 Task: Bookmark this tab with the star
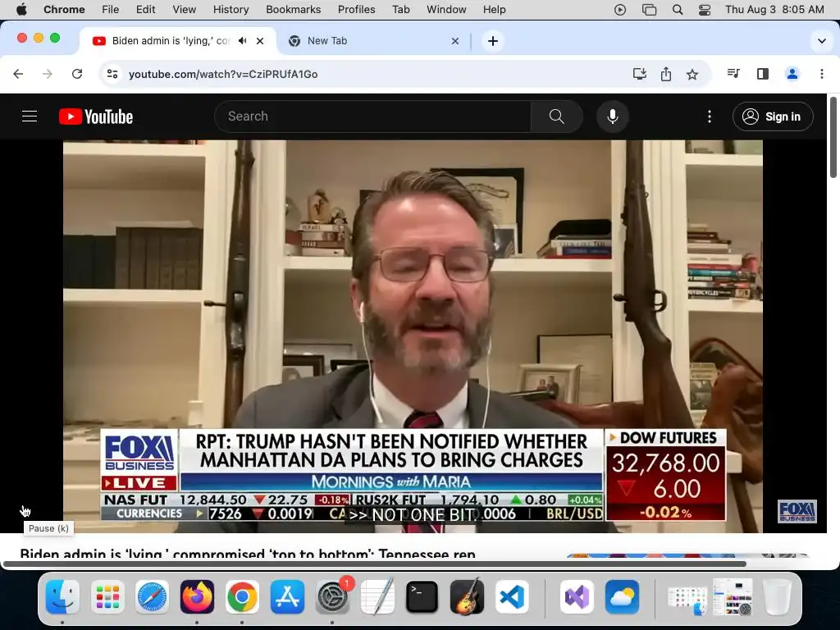pos(692,74)
